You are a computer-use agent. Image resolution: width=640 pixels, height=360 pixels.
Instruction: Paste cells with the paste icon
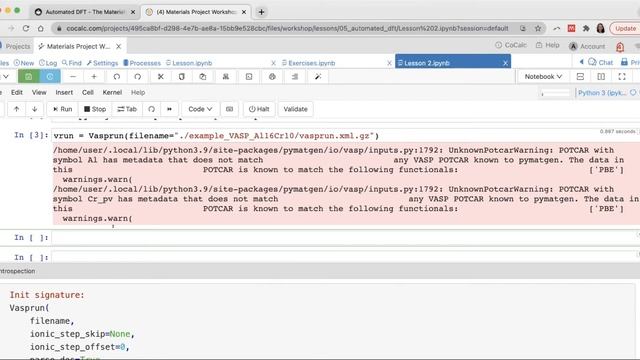[202, 76]
